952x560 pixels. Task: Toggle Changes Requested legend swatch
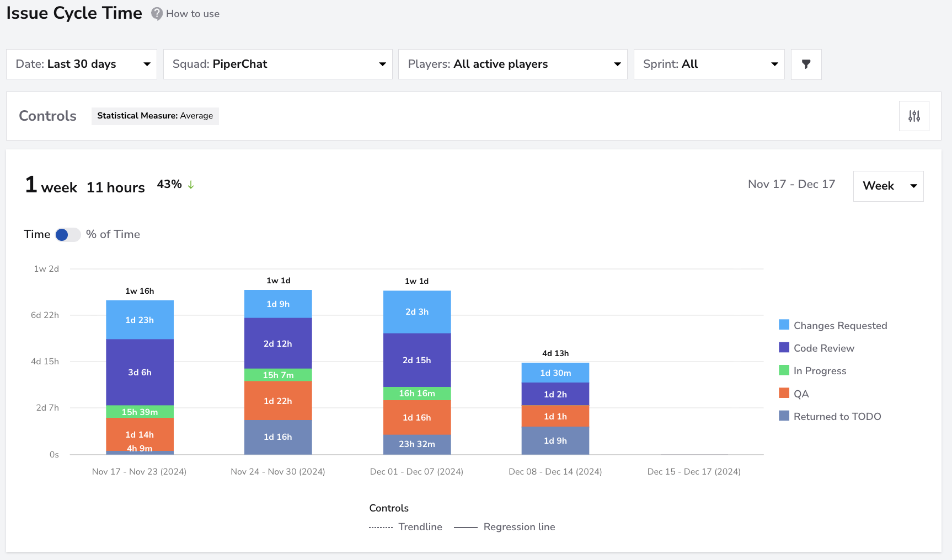784,325
